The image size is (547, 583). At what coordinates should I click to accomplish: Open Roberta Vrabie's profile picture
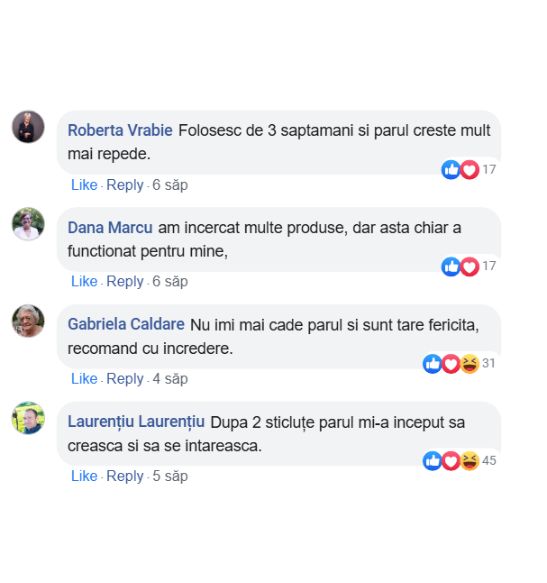(x=28, y=127)
